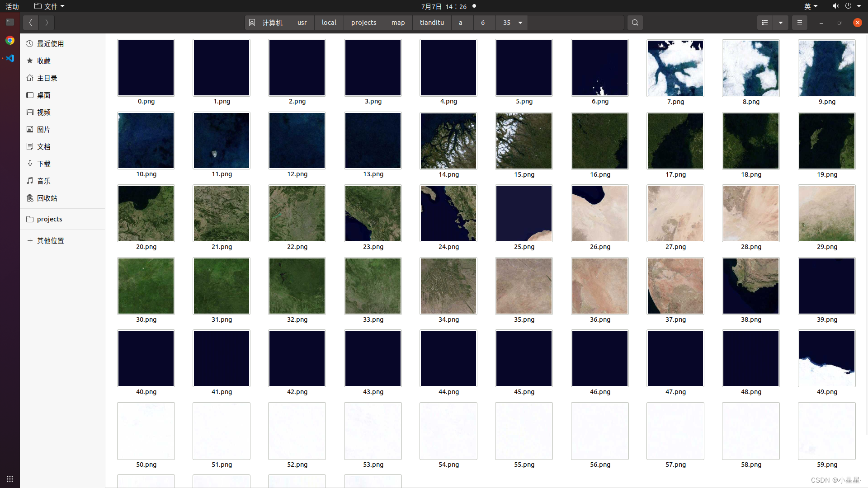Go back with the left arrow button
The height and width of the screenshot is (488, 868).
(x=31, y=23)
